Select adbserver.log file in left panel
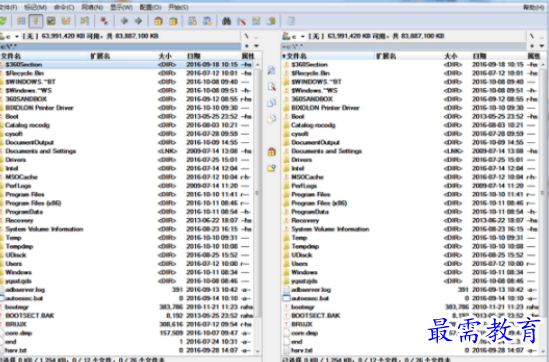This screenshot has height=362, width=549. tap(126, 290)
